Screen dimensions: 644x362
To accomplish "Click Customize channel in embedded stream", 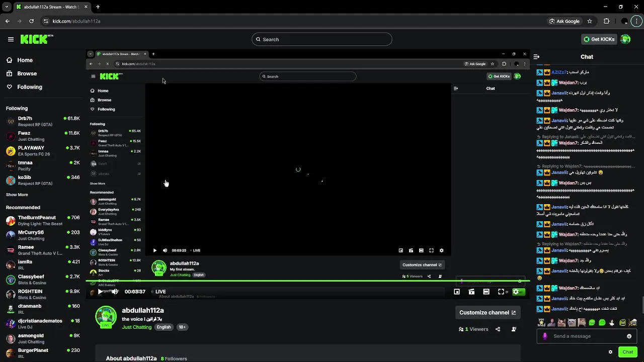I will 422,265.
